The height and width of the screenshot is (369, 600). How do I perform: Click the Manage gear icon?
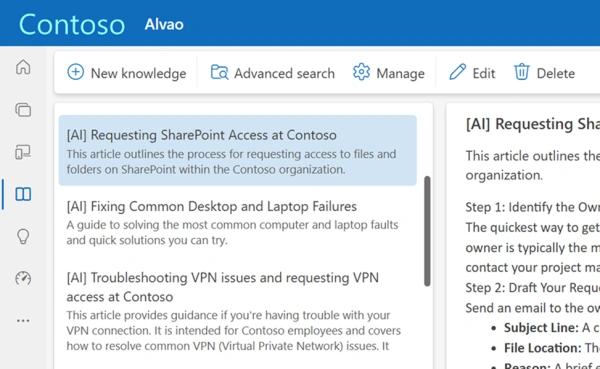(x=361, y=72)
